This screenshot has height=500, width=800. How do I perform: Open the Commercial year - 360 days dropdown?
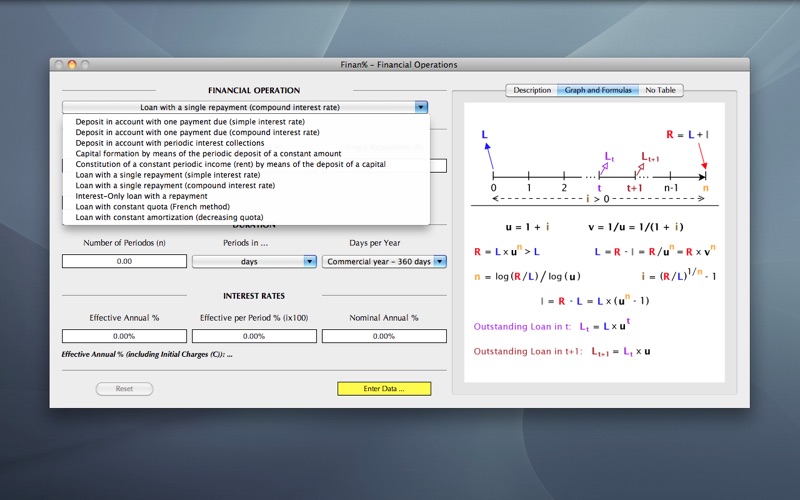coord(384,261)
